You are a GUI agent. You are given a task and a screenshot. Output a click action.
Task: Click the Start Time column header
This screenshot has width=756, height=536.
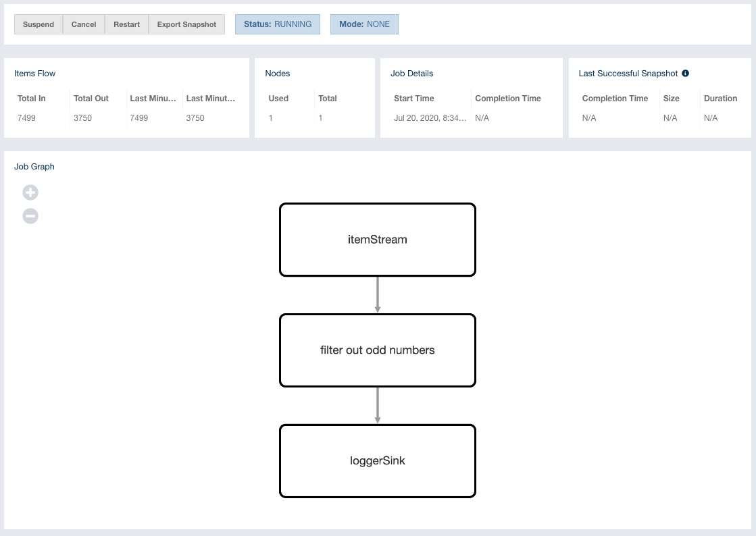click(413, 99)
